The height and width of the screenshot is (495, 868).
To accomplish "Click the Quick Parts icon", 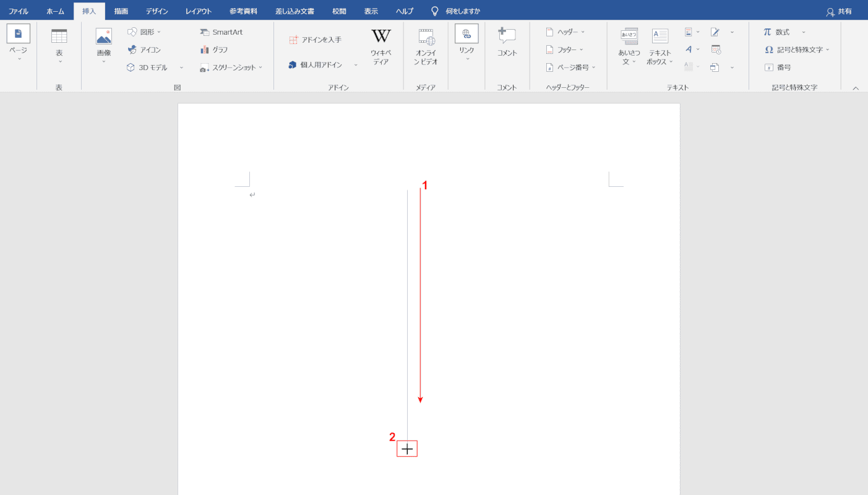I will click(x=689, y=32).
